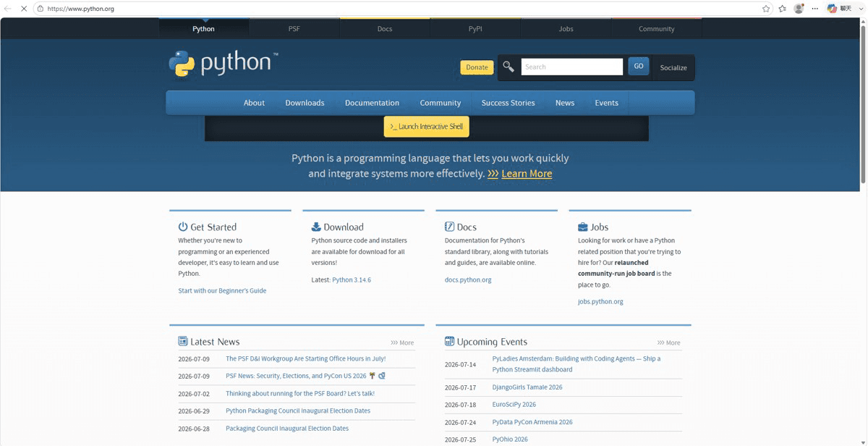Open the Python 3.14.6 download link
This screenshot has width=868, height=446.
point(352,279)
